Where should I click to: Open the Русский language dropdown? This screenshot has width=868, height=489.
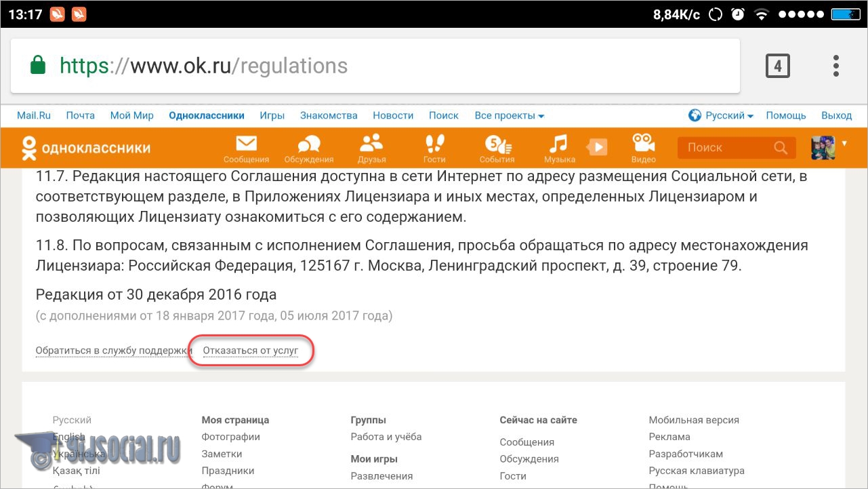pos(722,115)
